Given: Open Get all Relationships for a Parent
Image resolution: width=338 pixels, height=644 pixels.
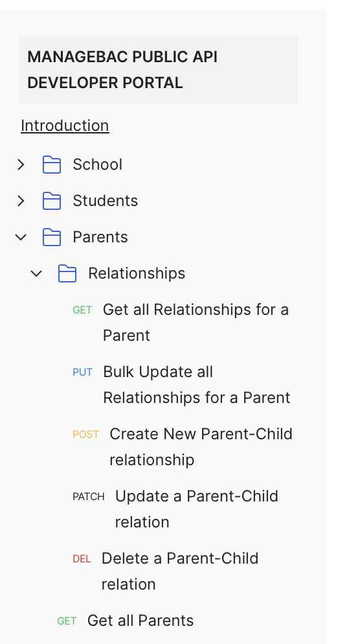Looking at the screenshot, I should [181, 322].
